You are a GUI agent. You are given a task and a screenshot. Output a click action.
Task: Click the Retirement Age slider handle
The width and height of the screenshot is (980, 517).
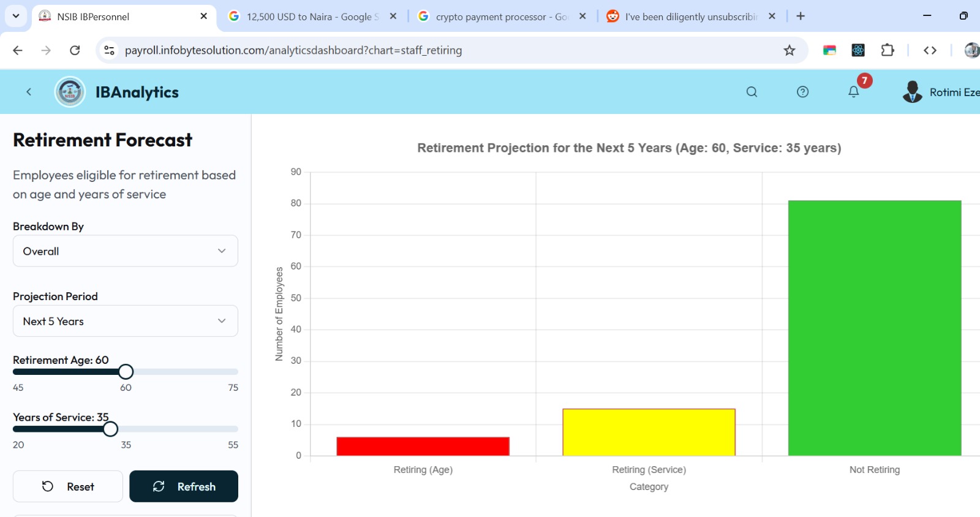click(126, 372)
